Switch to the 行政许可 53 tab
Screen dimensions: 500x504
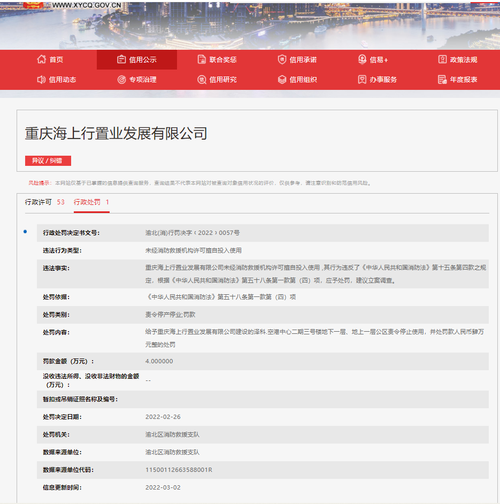[x=45, y=202]
